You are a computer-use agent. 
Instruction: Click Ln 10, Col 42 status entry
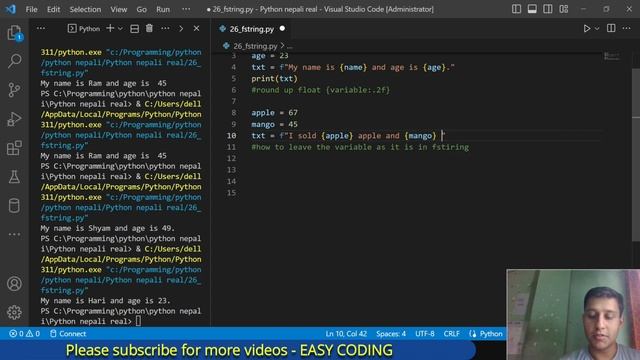(346, 333)
